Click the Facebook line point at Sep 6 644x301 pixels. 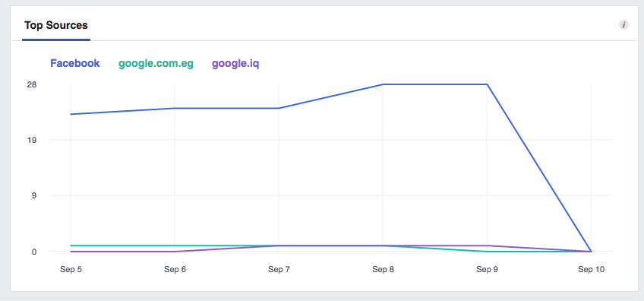[175, 108]
